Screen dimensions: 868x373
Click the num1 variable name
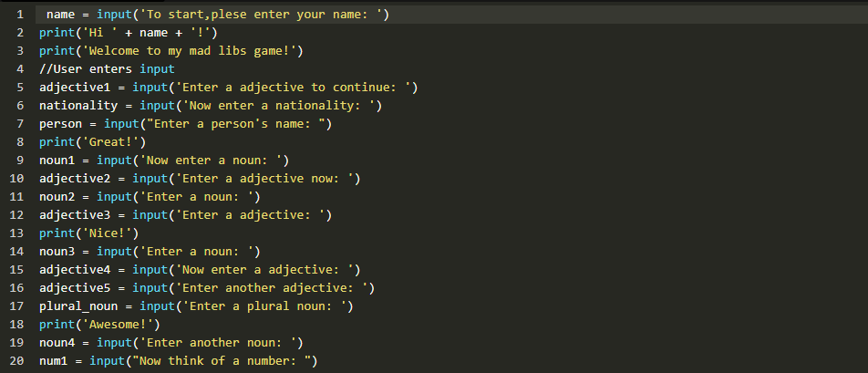[x=54, y=361]
